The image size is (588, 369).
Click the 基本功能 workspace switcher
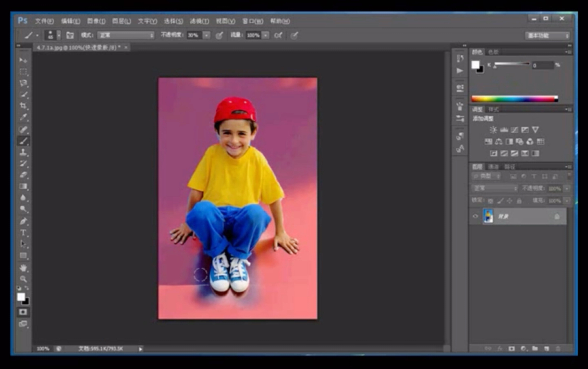546,36
